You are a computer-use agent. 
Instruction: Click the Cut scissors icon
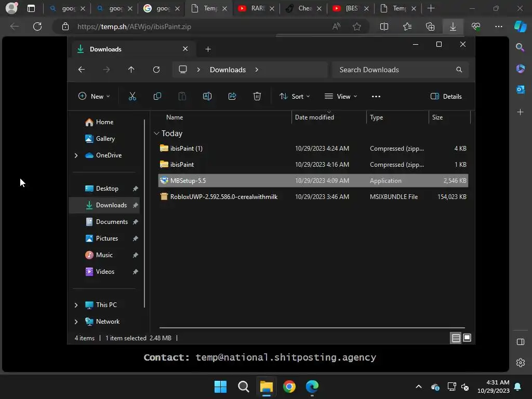click(132, 96)
